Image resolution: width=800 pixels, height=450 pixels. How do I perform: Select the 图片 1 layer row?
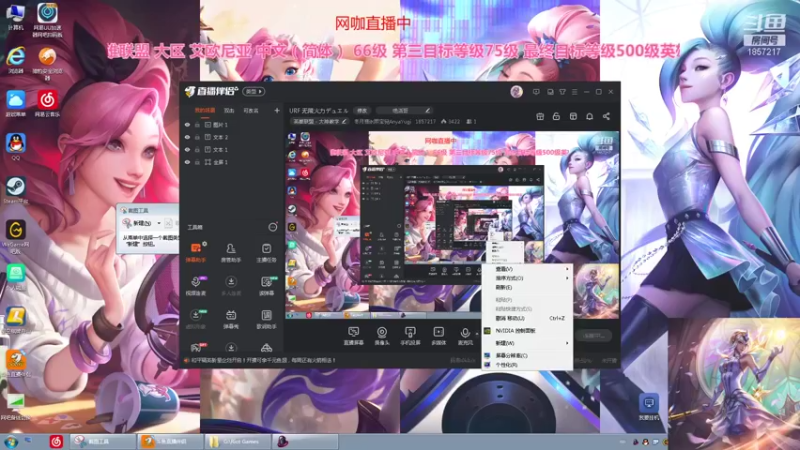pyautogui.click(x=232, y=124)
